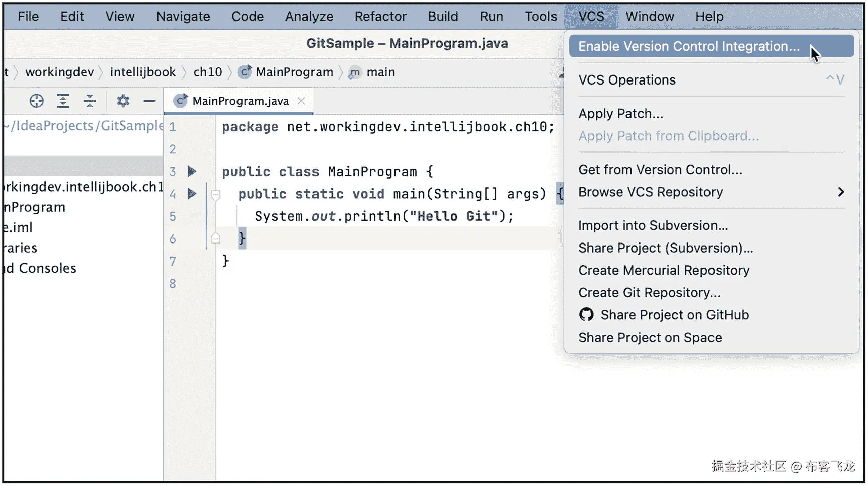
Task: Click the locate/select opened file target icon
Action: tap(36, 101)
